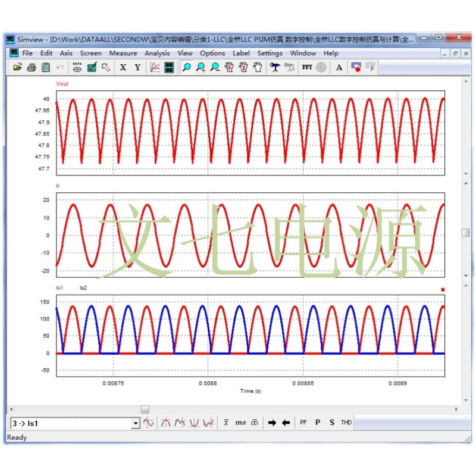Open the Label menu
The height and width of the screenshot is (476, 476).
(x=241, y=53)
